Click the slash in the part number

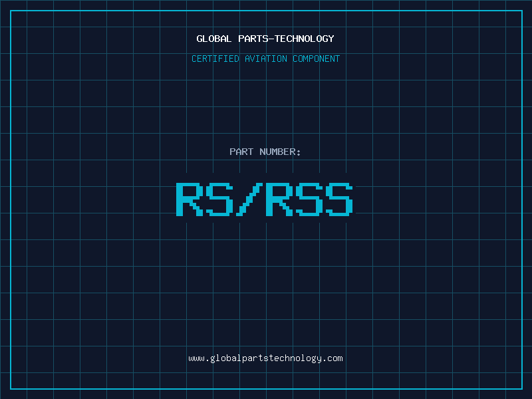click(249, 199)
